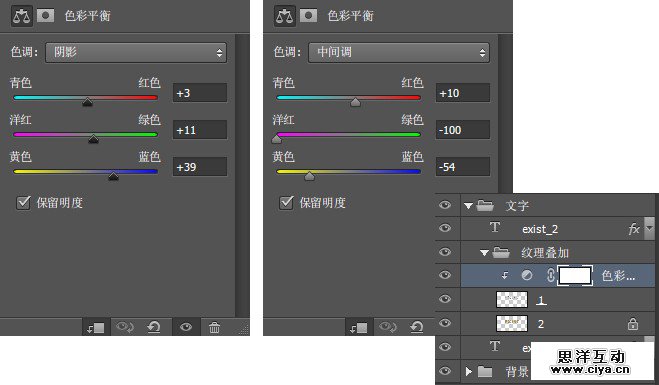Hide the 文字 group layer

(445, 205)
